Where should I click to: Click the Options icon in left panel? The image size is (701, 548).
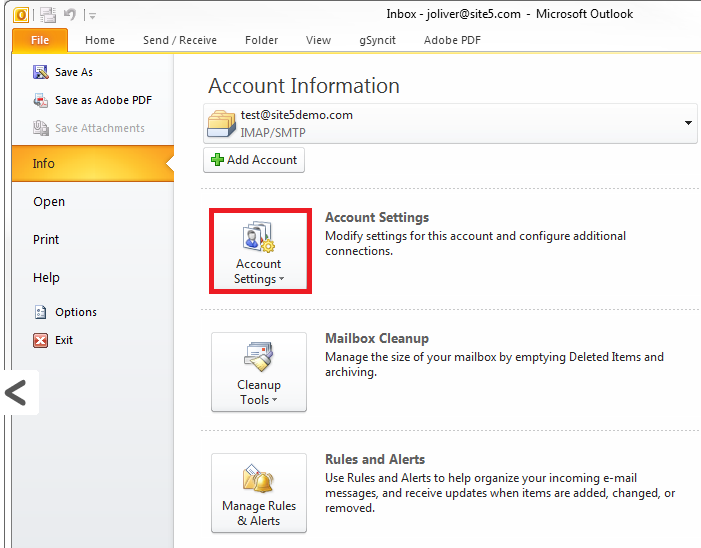(40, 312)
